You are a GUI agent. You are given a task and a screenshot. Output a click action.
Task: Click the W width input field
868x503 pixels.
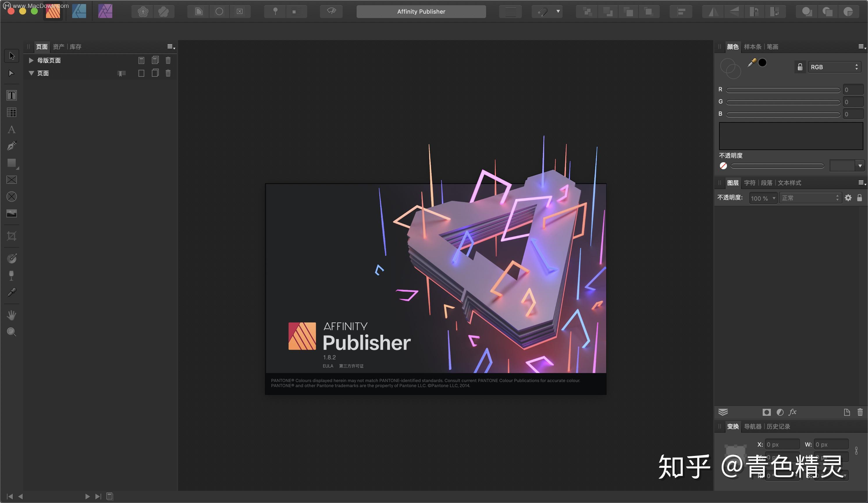831,444
